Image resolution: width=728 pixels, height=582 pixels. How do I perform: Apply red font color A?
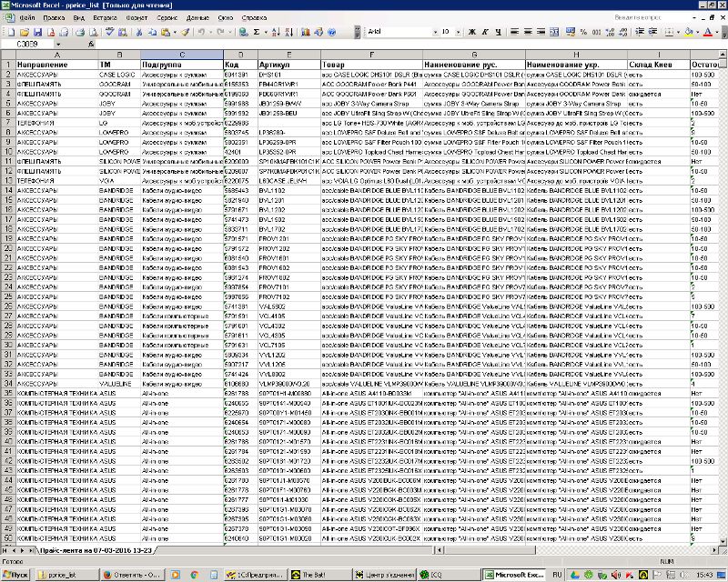(708, 32)
